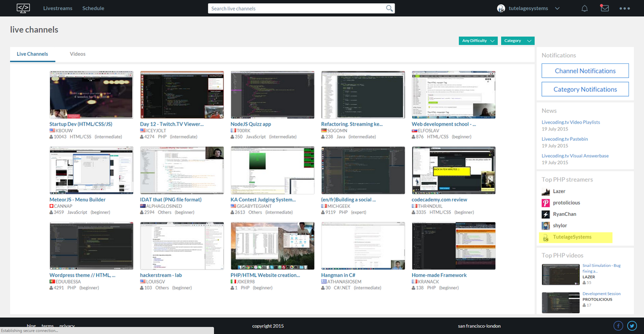Open the Twitter icon in the footer

[x=632, y=325]
